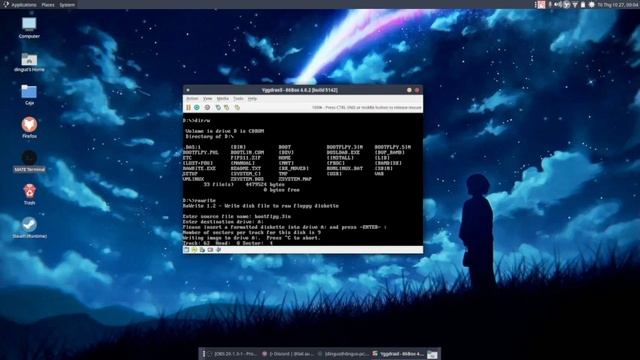Open the Computer desktop icon
This screenshot has width=640, height=360.
[29, 28]
